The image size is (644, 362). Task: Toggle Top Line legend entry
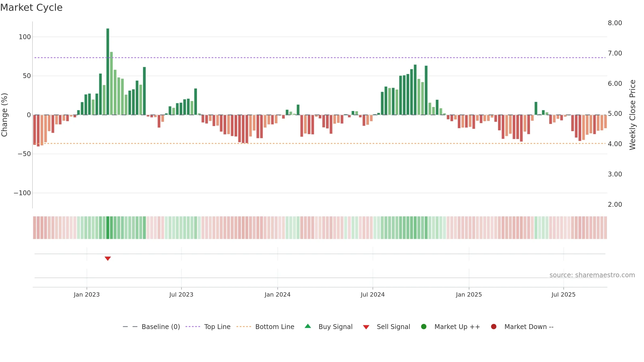pos(208,327)
